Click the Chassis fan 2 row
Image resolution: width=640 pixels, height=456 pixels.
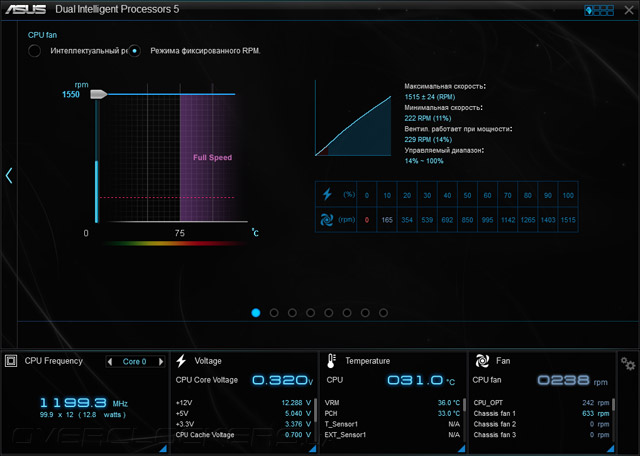[x=541, y=424]
